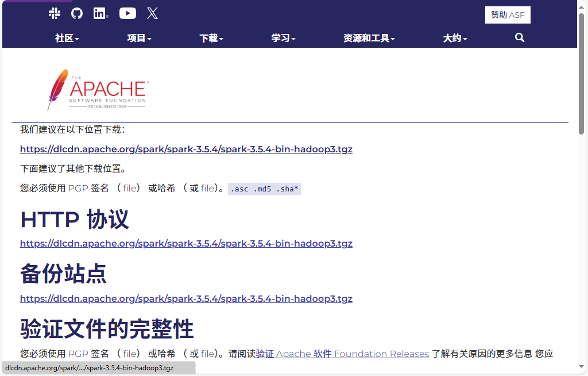Expand the 项目 dropdown menu

[x=139, y=39]
